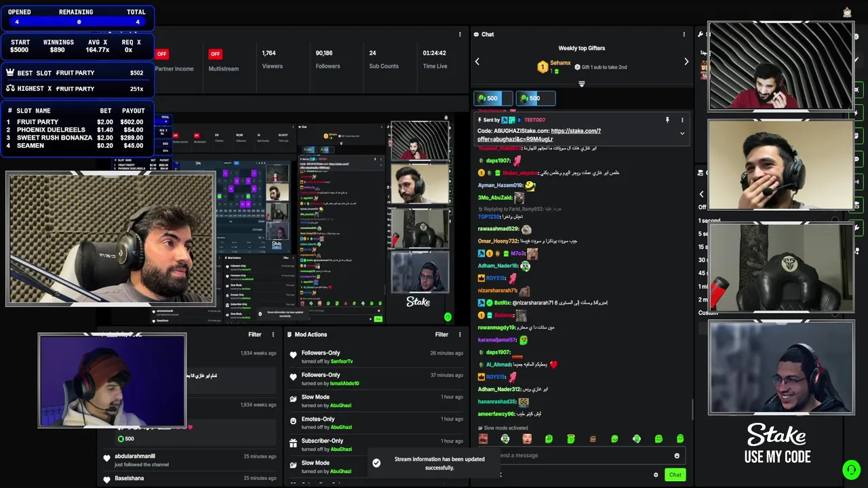Image resolution: width=868 pixels, height=488 pixels.
Task: Click the green Chat send button
Action: 675,474
